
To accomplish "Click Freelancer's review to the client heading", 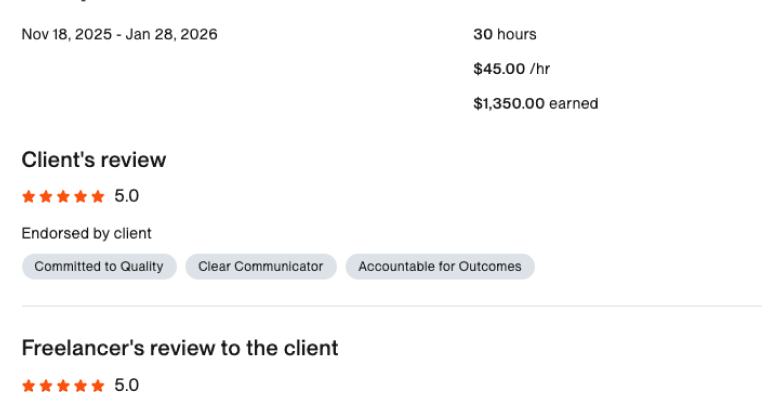I will [180, 348].
